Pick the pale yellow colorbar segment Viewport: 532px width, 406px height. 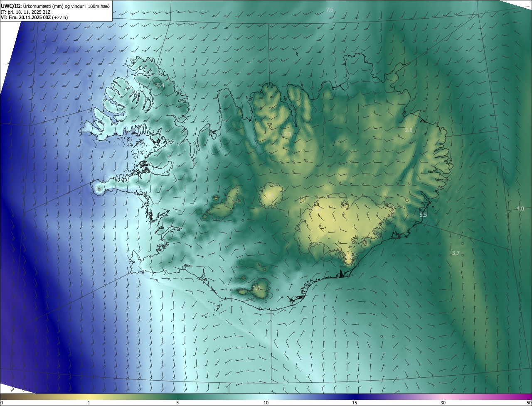89,397
